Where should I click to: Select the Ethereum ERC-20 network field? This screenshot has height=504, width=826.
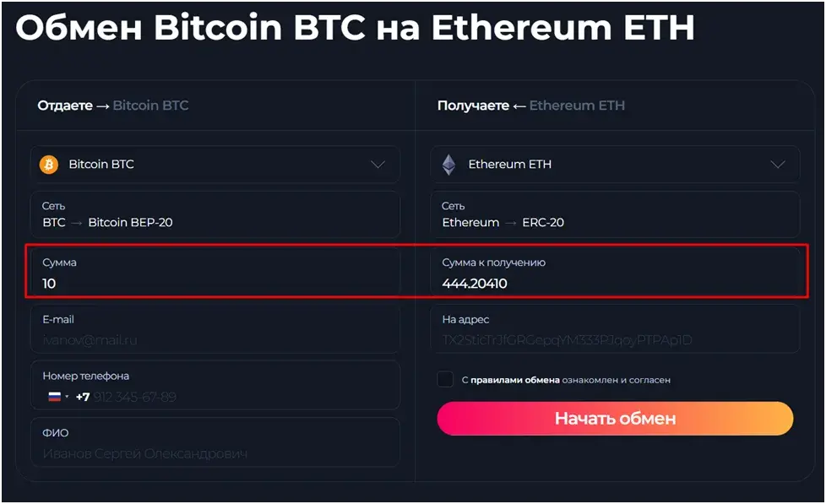tap(616, 214)
